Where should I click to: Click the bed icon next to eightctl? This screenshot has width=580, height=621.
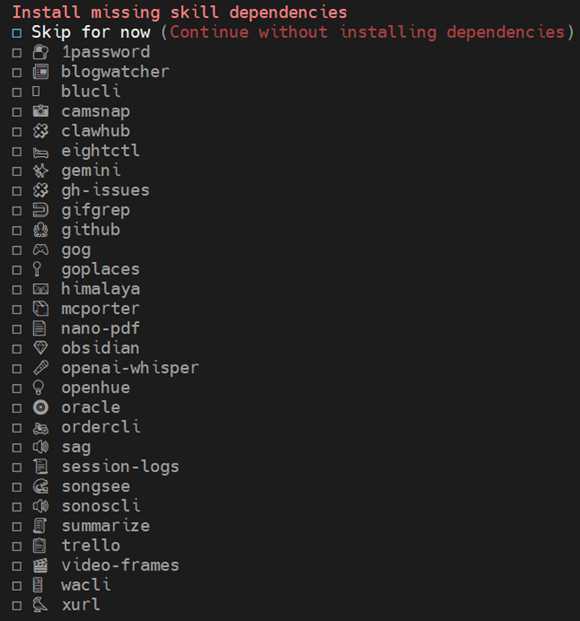click(x=40, y=152)
